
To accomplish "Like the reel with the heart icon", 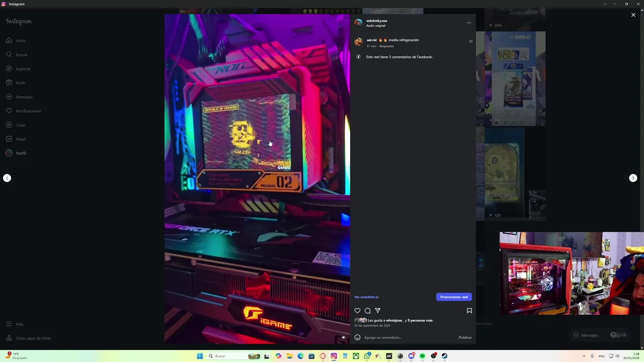I will (357, 311).
